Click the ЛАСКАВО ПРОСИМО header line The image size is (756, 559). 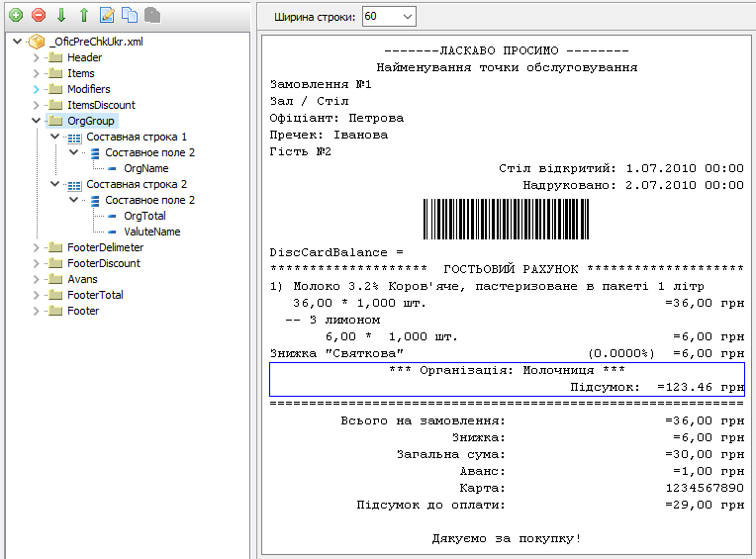click(x=507, y=50)
